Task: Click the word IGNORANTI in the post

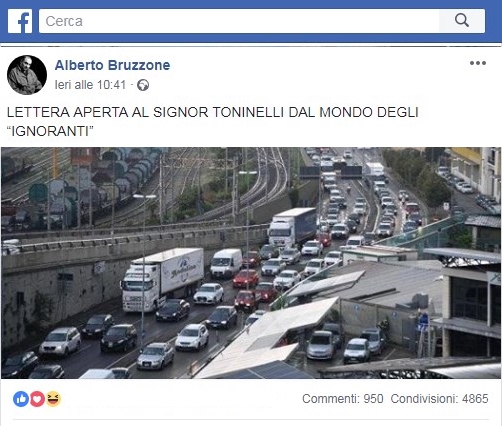Action: (x=50, y=131)
